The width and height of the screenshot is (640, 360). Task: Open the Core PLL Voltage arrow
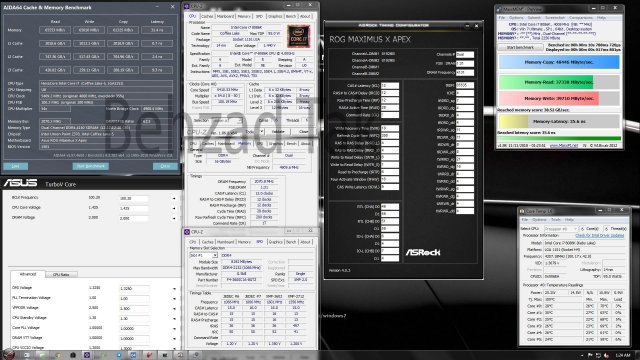tap(174, 329)
